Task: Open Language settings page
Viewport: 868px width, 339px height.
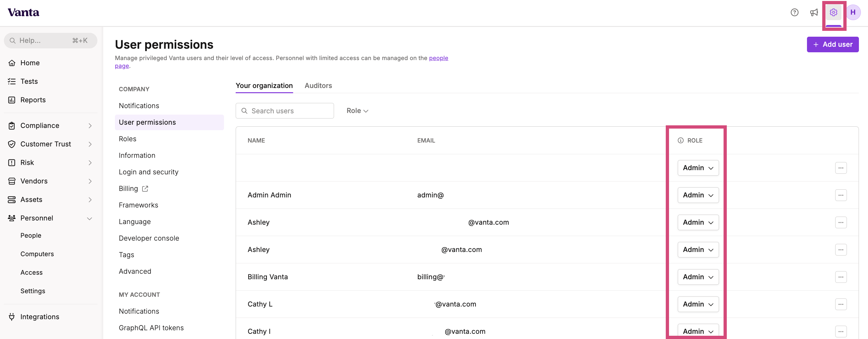Action: (135, 222)
